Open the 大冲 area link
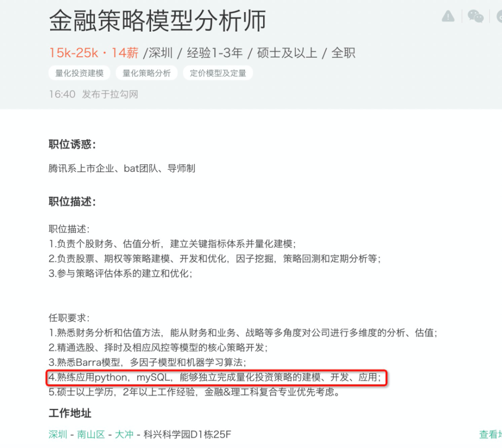 (x=124, y=434)
